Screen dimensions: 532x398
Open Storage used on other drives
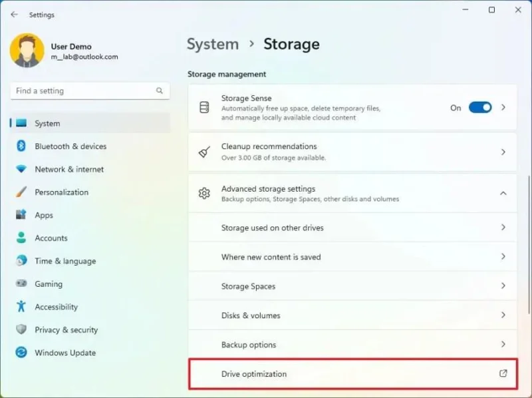coord(273,228)
